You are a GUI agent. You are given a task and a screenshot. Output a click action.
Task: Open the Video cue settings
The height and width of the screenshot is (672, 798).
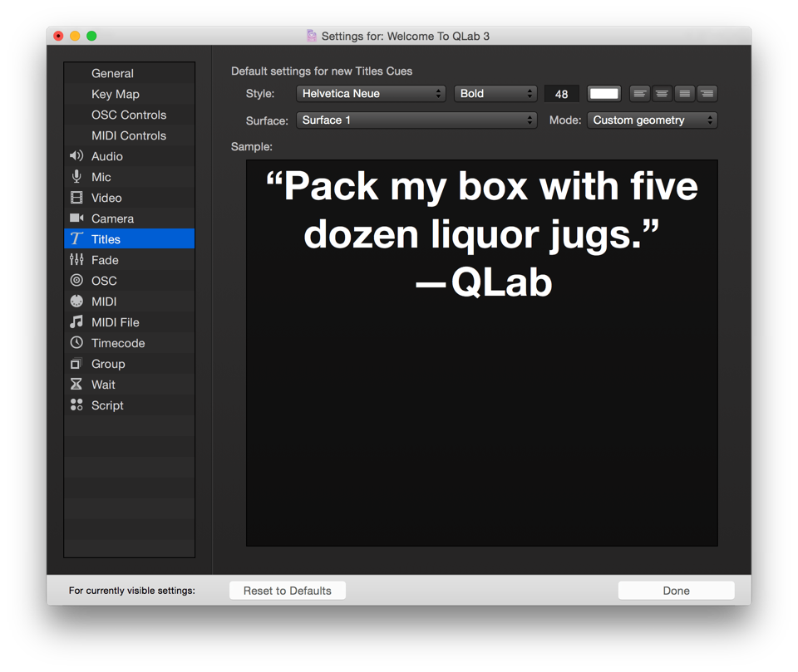tap(106, 198)
